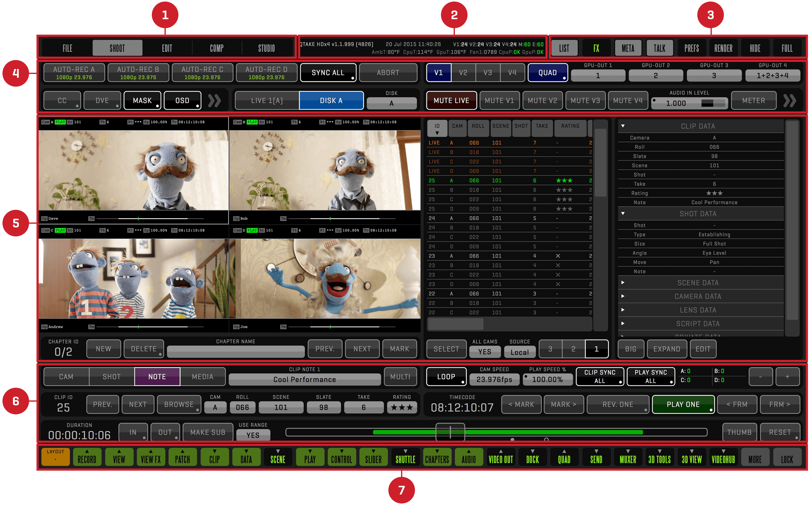The image size is (812, 505).
Task: Toggle MUTE LIVE audio button
Action: (x=451, y=101)
